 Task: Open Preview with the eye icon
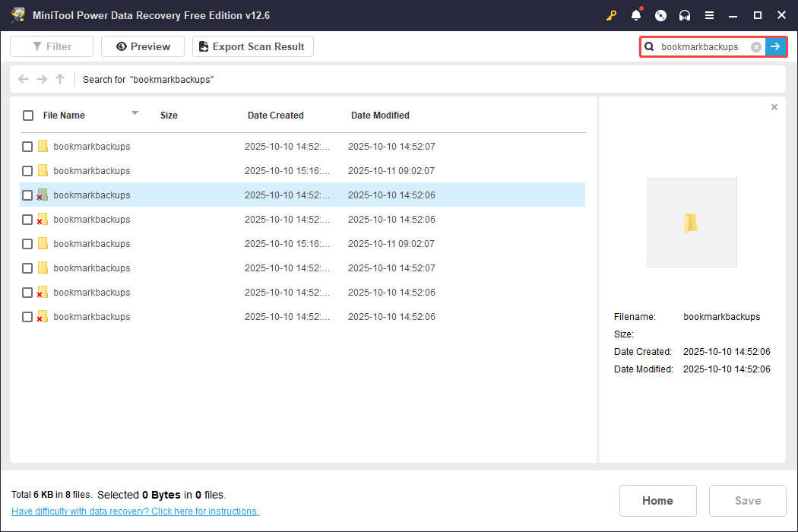(x=142, y=46)
